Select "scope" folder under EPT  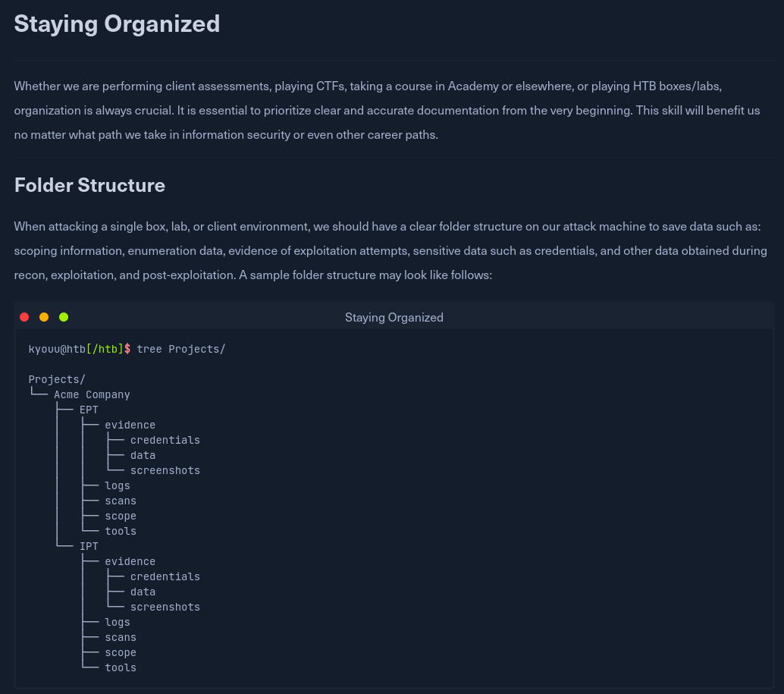121,516
